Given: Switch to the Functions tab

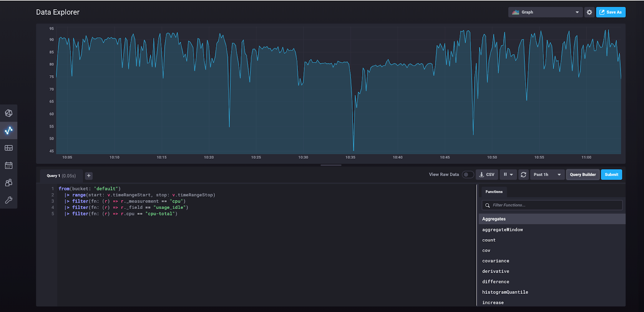Looking at the screenshot, I should [x=494, y=192].
